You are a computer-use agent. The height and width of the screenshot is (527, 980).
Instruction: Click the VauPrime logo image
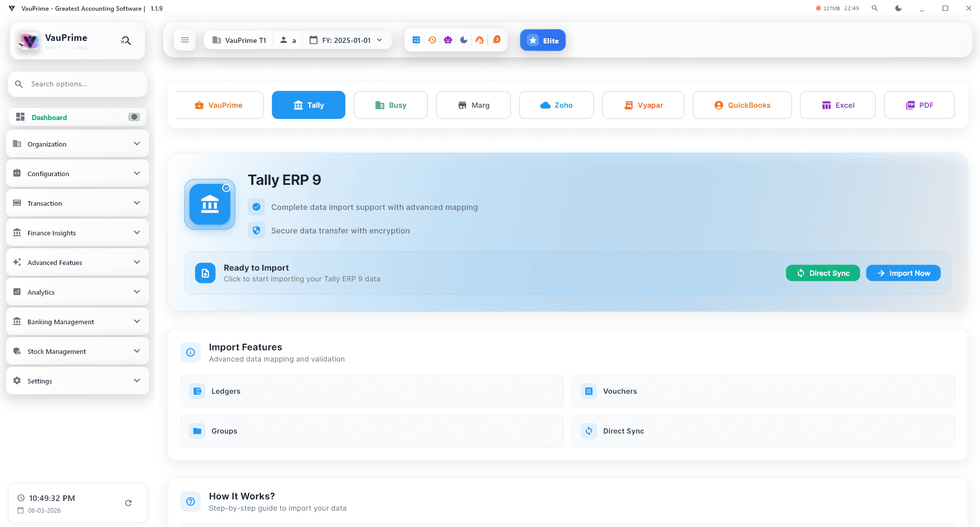pyautogui.click(x=29, y=41)
